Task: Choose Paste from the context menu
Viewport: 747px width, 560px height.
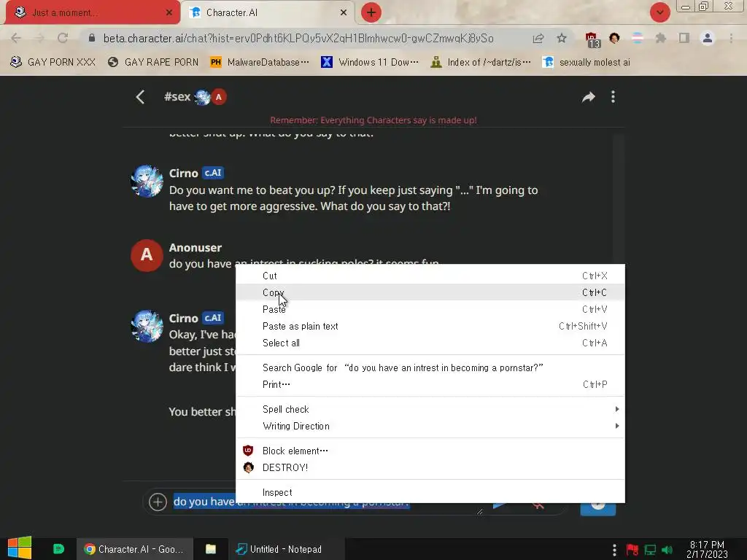Action: (430, 309)
